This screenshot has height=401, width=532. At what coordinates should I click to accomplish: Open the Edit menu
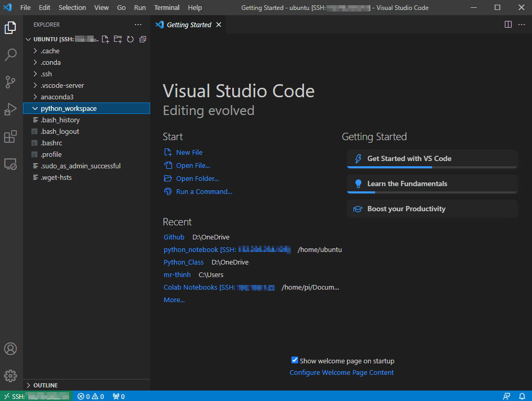44,7
